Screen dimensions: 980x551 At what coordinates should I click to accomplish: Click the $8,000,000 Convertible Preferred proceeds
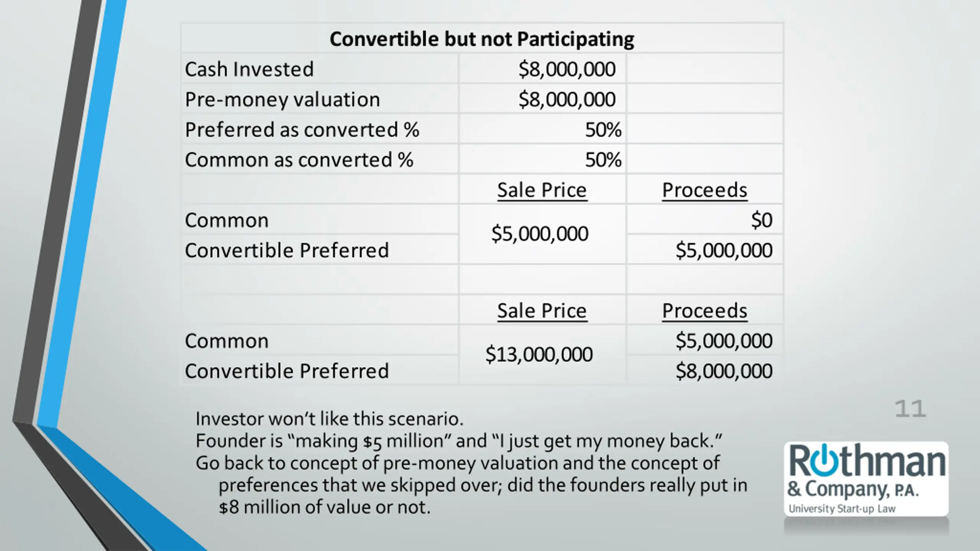(x=724, y=371)
